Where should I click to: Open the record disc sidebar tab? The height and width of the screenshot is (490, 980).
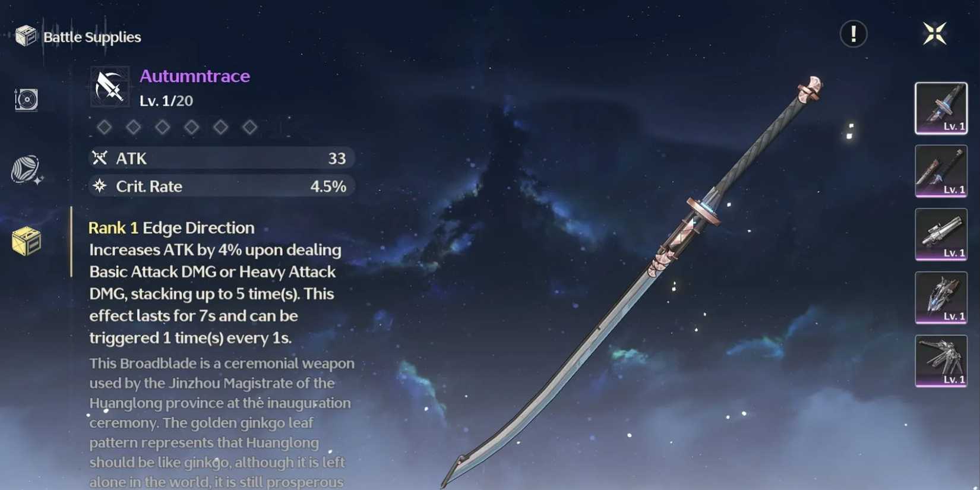point(26,100)
